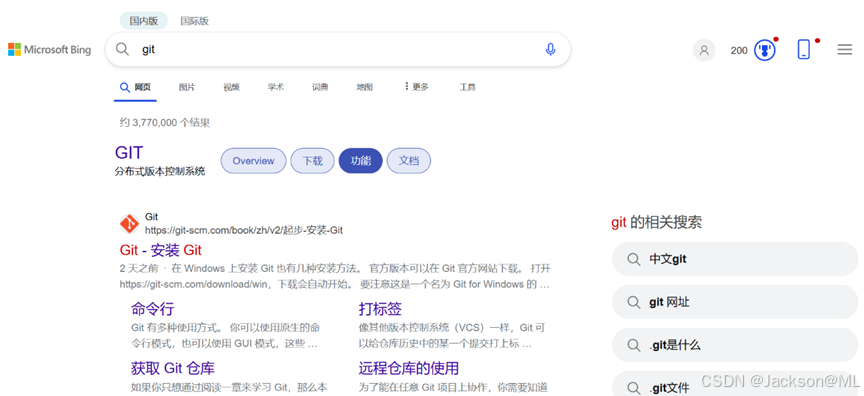Screen dimensions: 864x396
Task: Click the 约 3,770,000 个结果 count
Action: (165, 123)
